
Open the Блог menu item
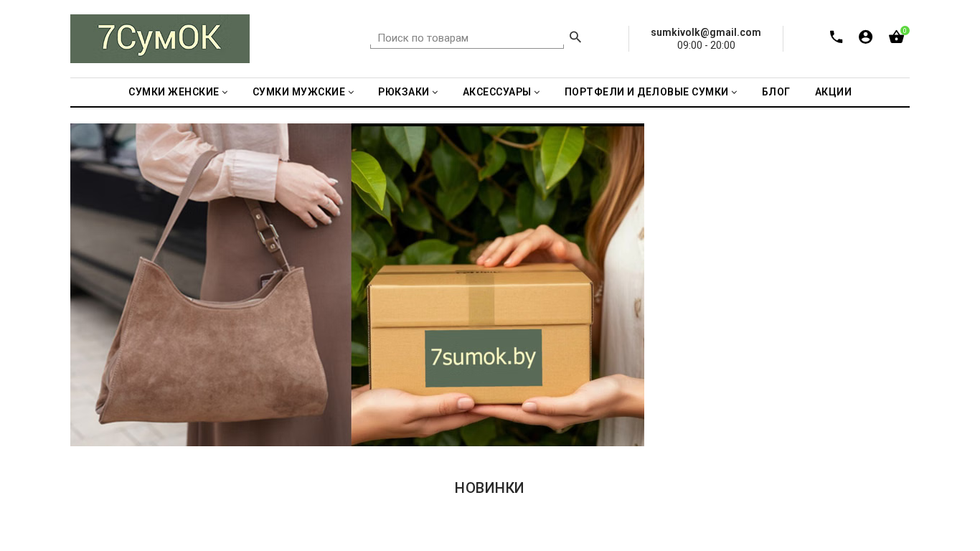[776, 92]
